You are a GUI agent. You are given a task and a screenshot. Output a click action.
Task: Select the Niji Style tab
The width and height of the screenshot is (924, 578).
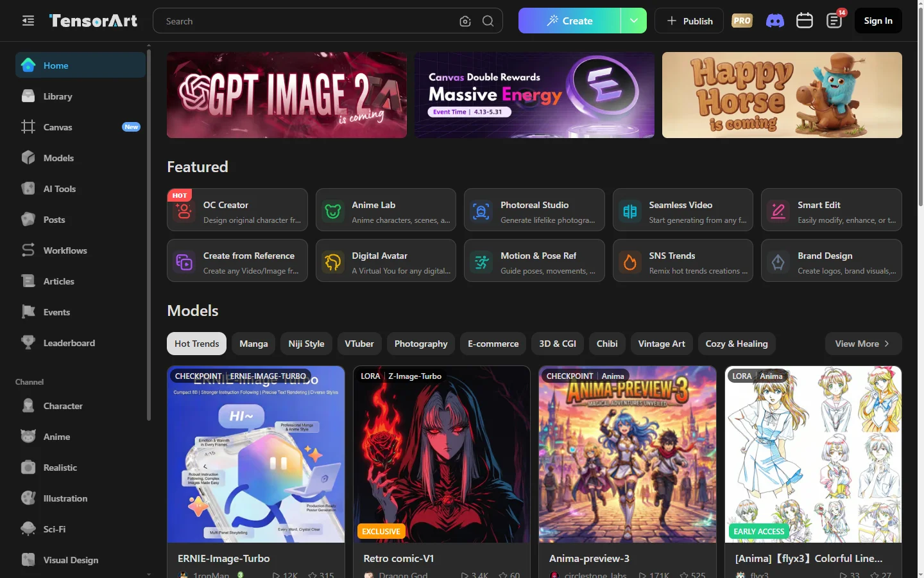[306, 344]
